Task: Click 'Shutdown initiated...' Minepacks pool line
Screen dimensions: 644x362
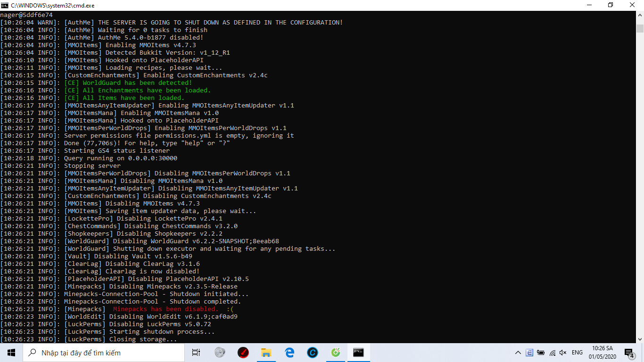Action: point(124,294)
